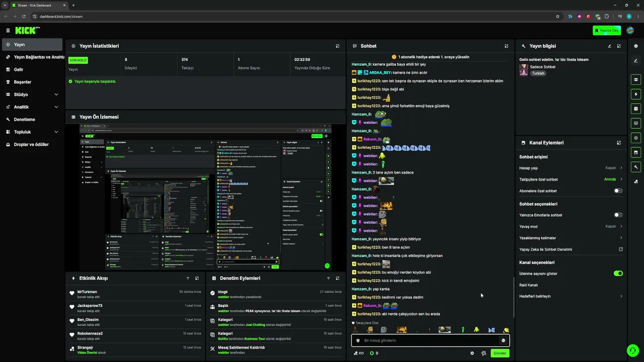This screenshot has height=362, width=644.
Task: Click the green help bubble at bottom right
Action: (x=632, y=350)
